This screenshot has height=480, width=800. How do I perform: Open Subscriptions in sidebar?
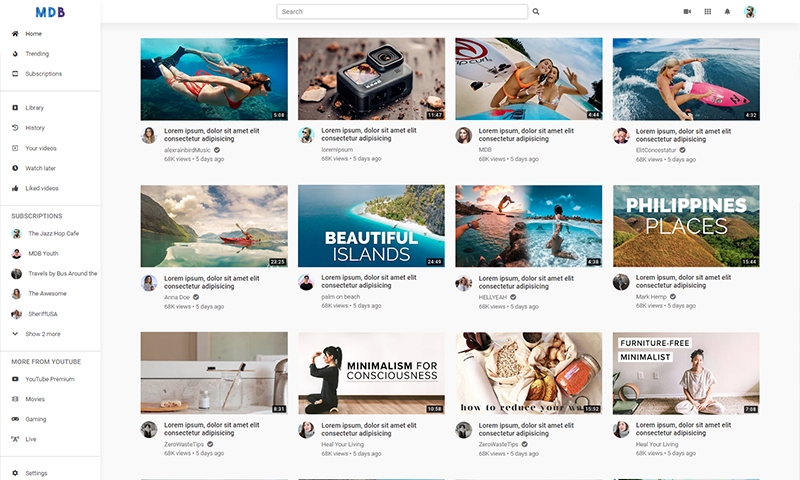pos(44,73)
